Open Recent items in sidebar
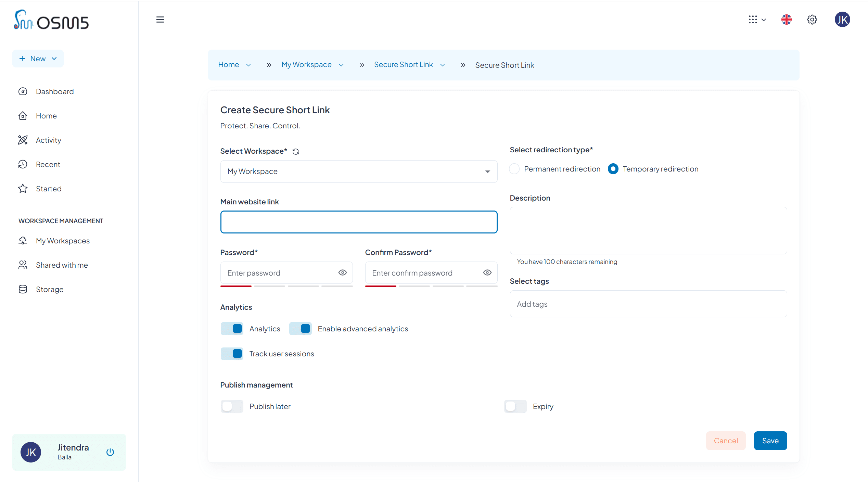This screenshot has width=868, height=482. (x=48, y=164)
